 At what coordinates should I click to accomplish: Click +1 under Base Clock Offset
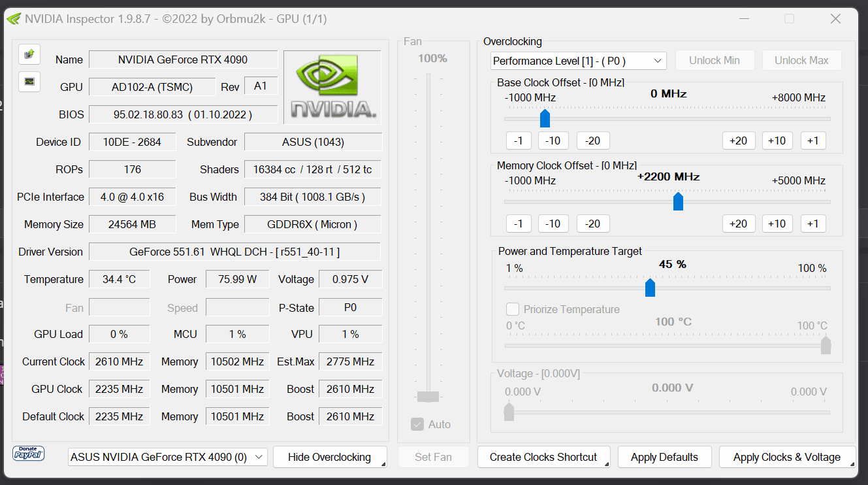click(x=813, y=141)
